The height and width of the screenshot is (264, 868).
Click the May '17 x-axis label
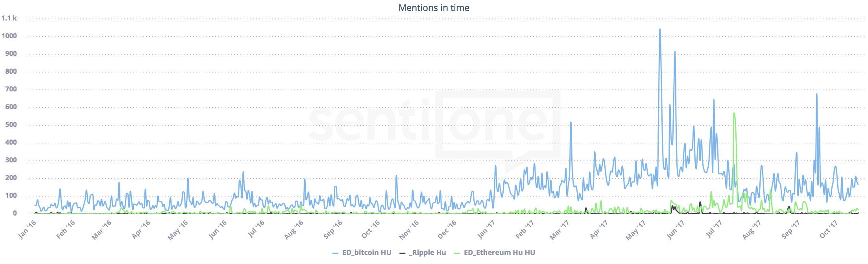pyautogui.click(x=635, y=229)
